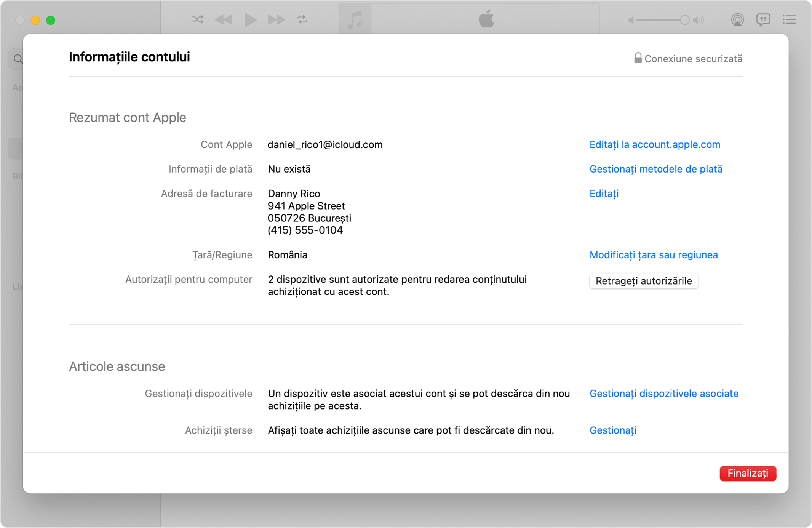Click the Informațiile contului title
This screenshot has width=812, height=528.
coord(129,57)
